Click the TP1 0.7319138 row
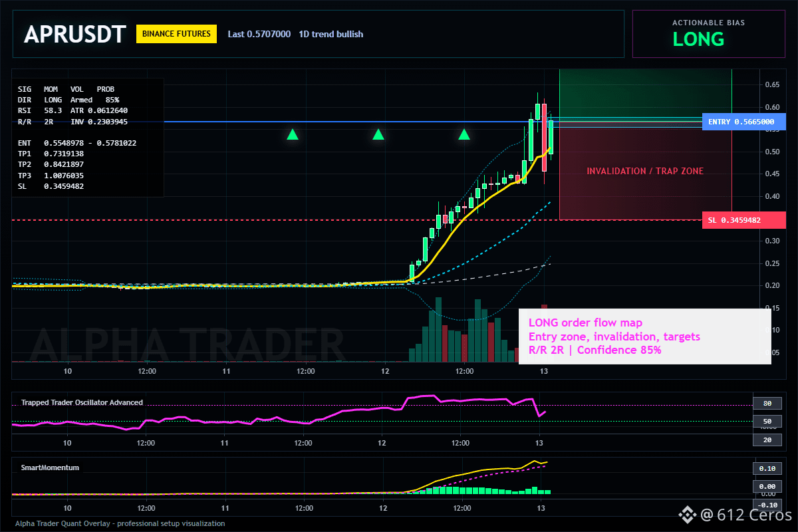Image resolution: width=798 pixels, height=532 pixels. 51,154
